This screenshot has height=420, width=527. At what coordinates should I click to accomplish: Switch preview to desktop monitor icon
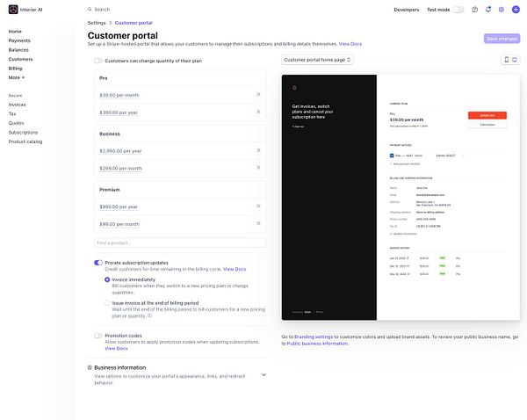(x=515, y=60)
